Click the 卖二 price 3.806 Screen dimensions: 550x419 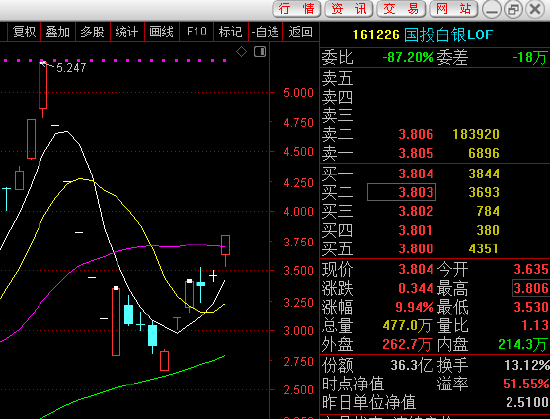coord(416,134)
